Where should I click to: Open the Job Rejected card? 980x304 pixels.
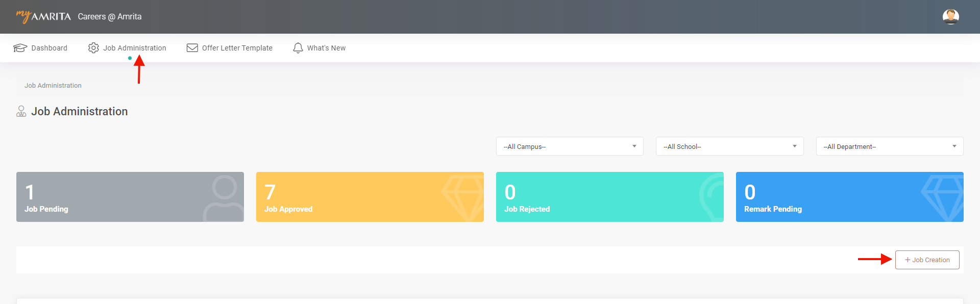610,197
